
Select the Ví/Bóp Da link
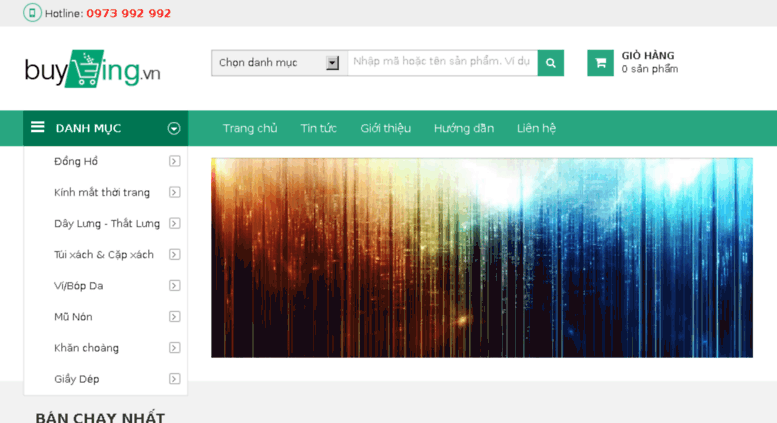pos(78,286)
